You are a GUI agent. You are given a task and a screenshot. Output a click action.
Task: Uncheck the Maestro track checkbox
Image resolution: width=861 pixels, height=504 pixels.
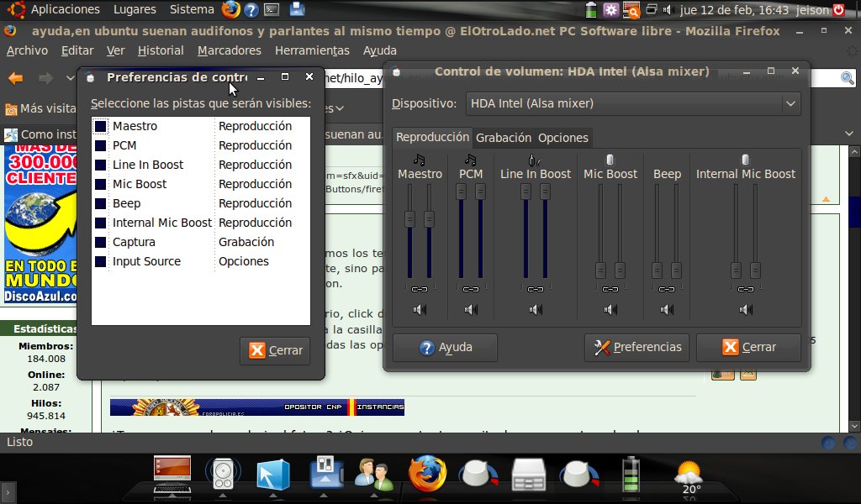pos(101,126)
